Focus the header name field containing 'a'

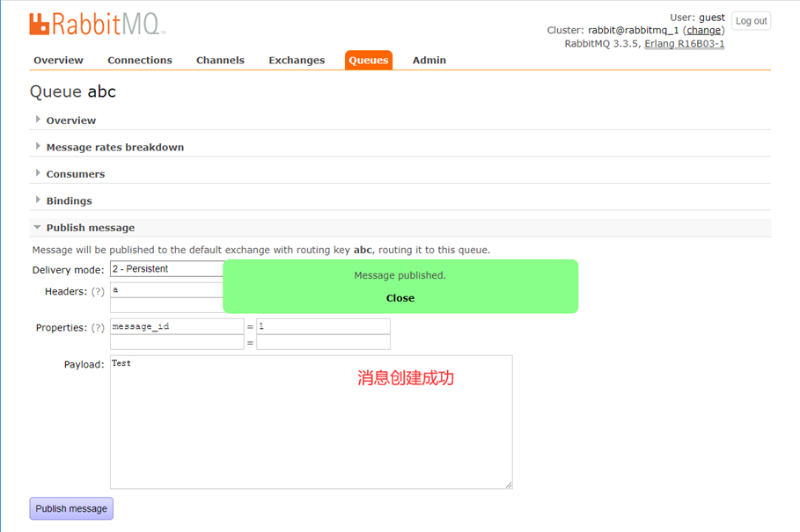pyautogui.click(x=167, y=290)
